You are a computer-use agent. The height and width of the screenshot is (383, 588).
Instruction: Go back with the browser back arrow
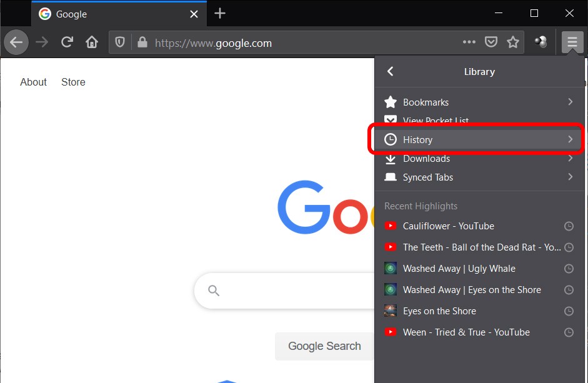(x=16, y=42)
